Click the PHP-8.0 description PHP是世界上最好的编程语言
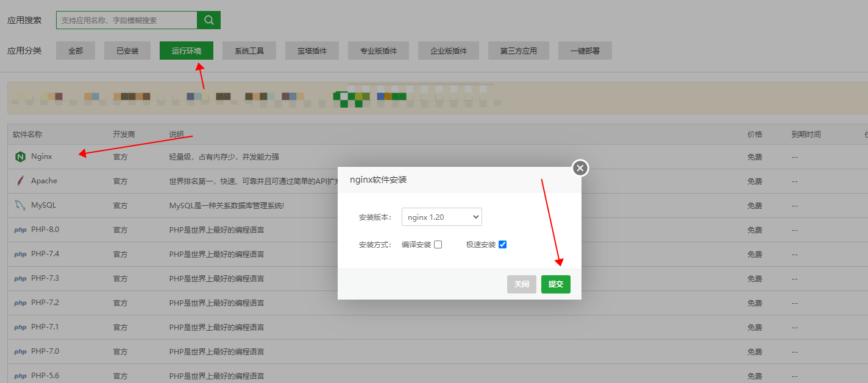Screen dimensions: 868x383 [216, 230]
